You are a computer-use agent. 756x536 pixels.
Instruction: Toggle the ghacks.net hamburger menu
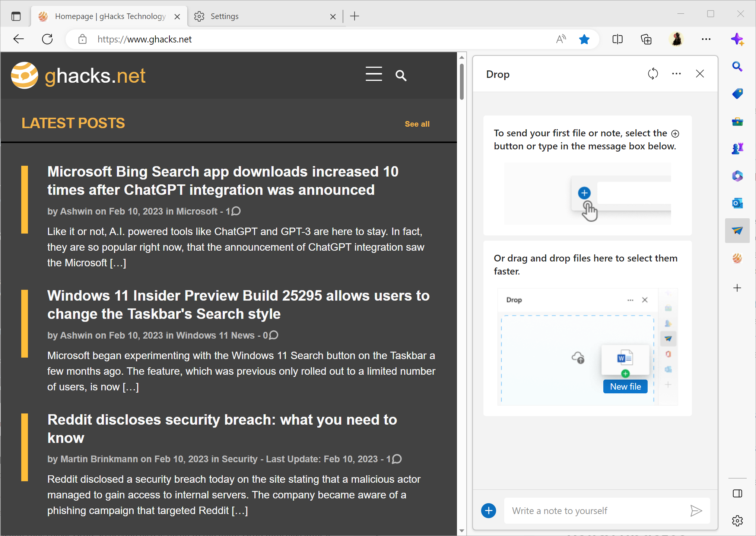tap(374, 75)
